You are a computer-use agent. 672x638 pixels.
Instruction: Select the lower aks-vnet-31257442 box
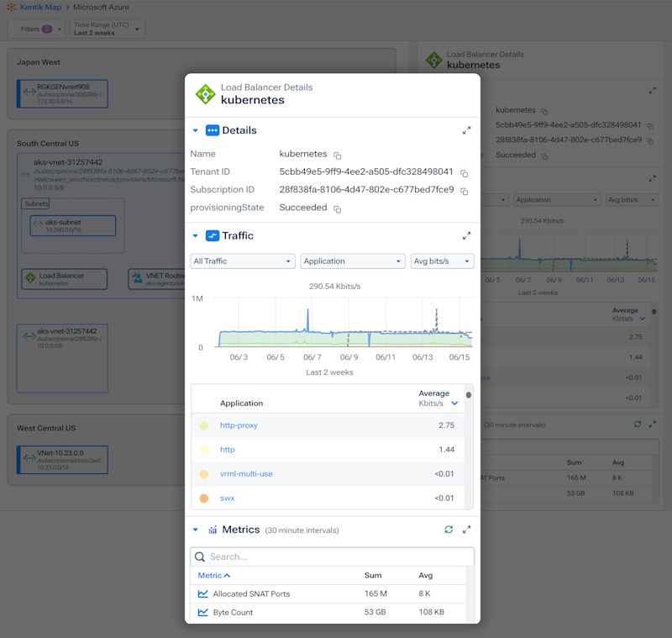click(62, 358)
